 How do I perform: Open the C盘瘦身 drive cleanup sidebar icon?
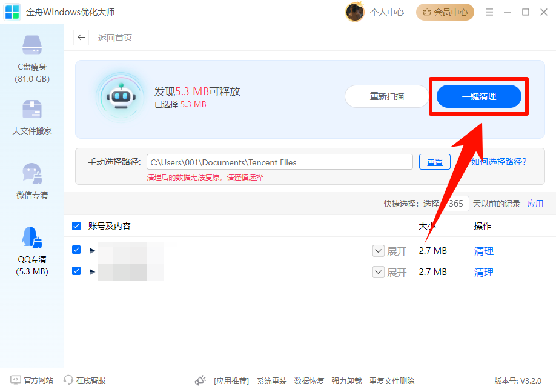coord(31,50)
